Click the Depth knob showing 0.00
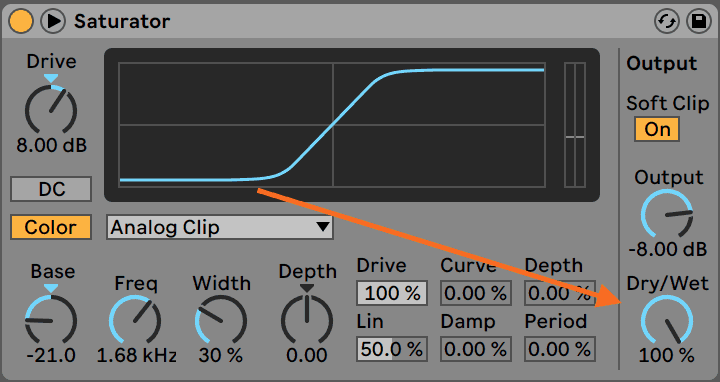This screenshot has width=720, height=382. tap(307, 320)
